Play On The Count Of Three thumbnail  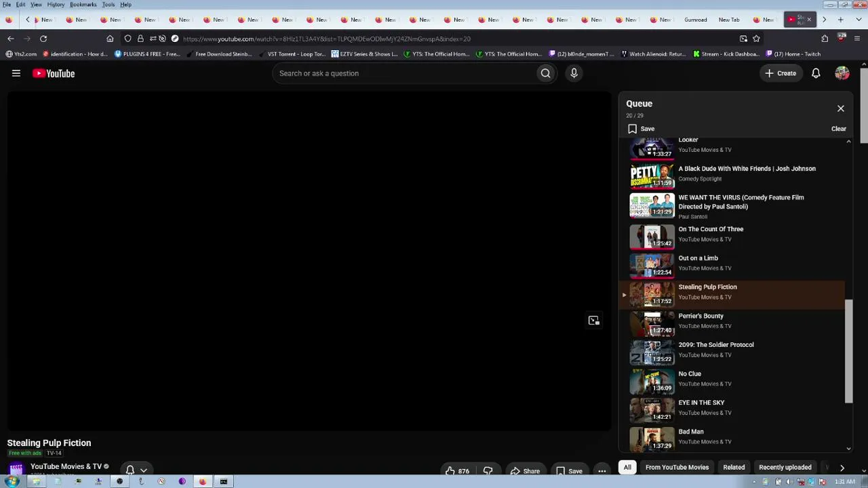[652, 237]
